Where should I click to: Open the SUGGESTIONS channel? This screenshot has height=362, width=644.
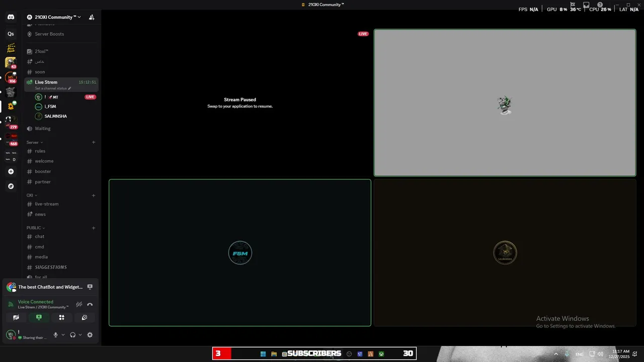pos(61,267)
